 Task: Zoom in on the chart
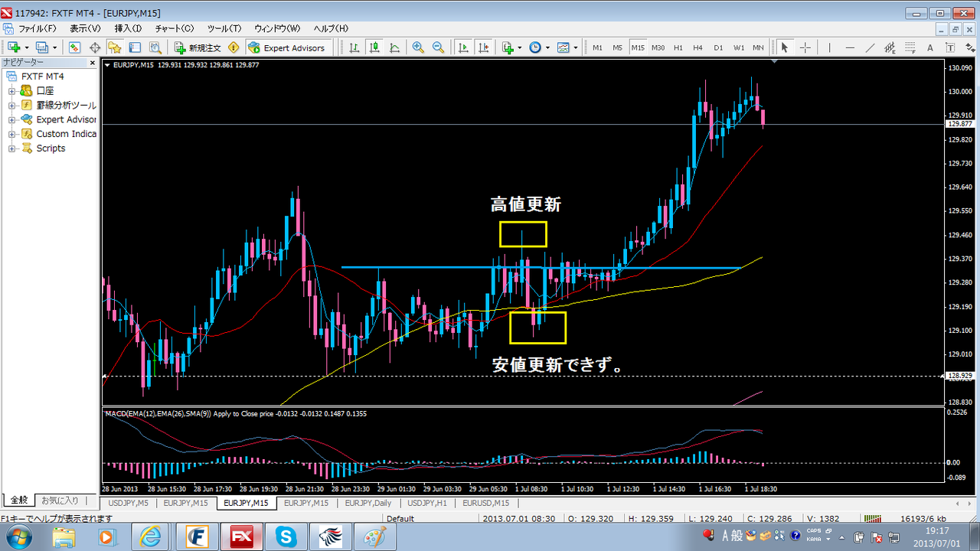coord(418,47)
